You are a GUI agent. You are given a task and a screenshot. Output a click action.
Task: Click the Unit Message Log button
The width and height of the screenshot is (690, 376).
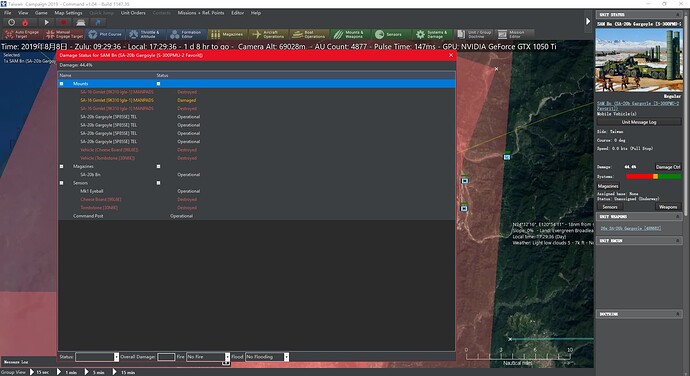click(639, 122)
